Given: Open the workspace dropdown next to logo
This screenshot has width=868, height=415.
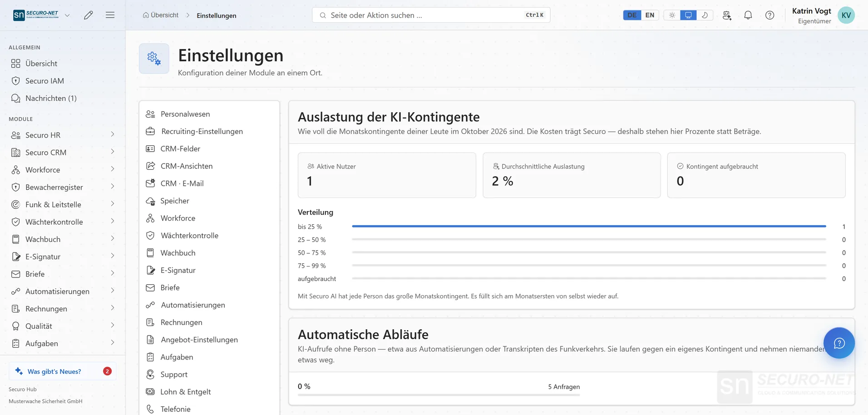Looking at the screenshot, I should point(67,15).
